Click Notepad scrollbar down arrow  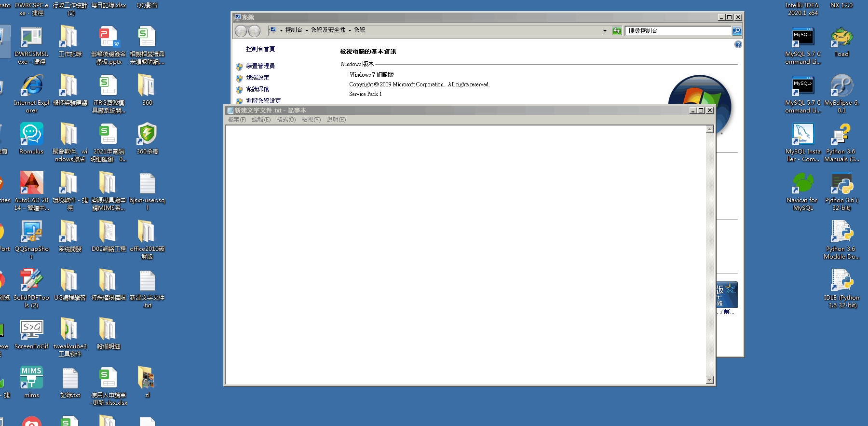[710, 380]
